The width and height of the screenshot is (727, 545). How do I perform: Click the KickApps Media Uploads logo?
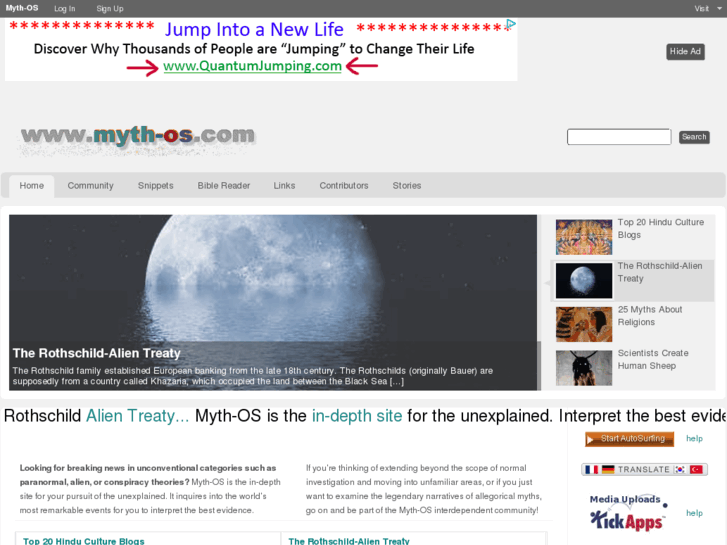coord(628,513)
